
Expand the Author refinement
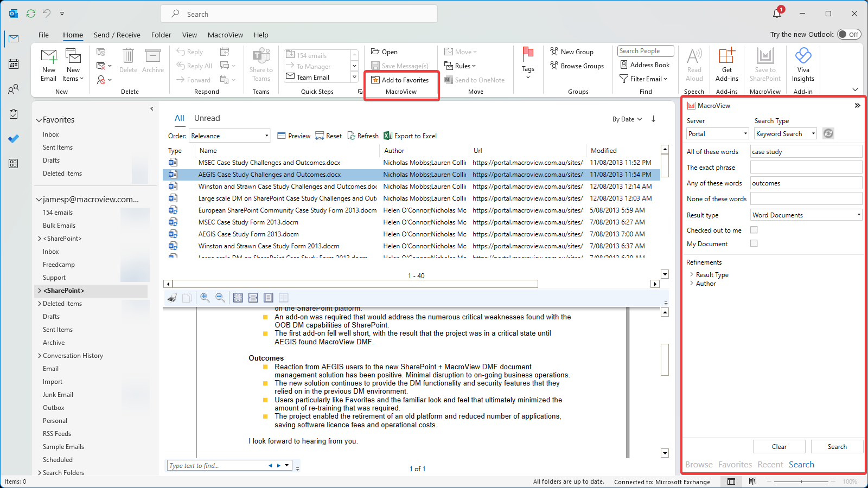(705, 283)
